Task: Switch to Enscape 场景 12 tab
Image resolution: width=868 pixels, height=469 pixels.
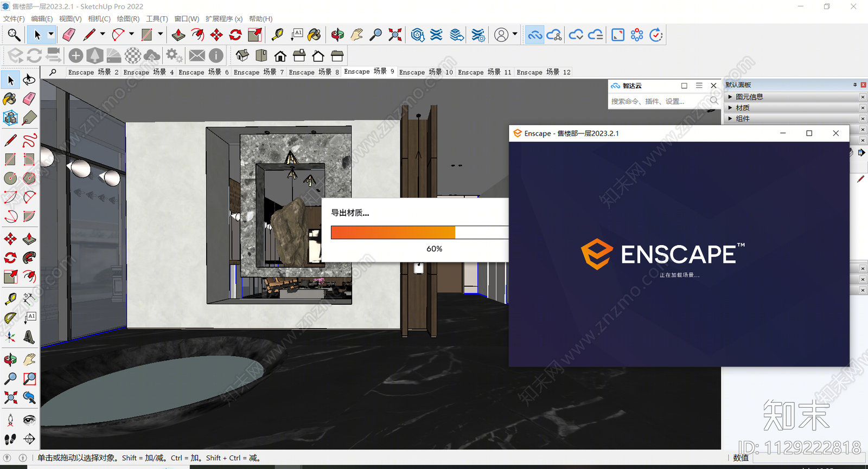Action: coord(544,72)
